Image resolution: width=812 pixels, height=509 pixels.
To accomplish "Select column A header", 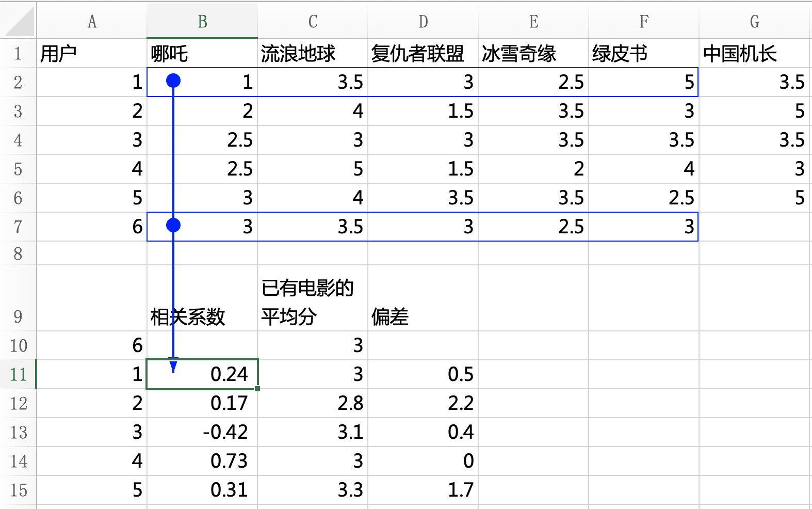I will 92,21.
